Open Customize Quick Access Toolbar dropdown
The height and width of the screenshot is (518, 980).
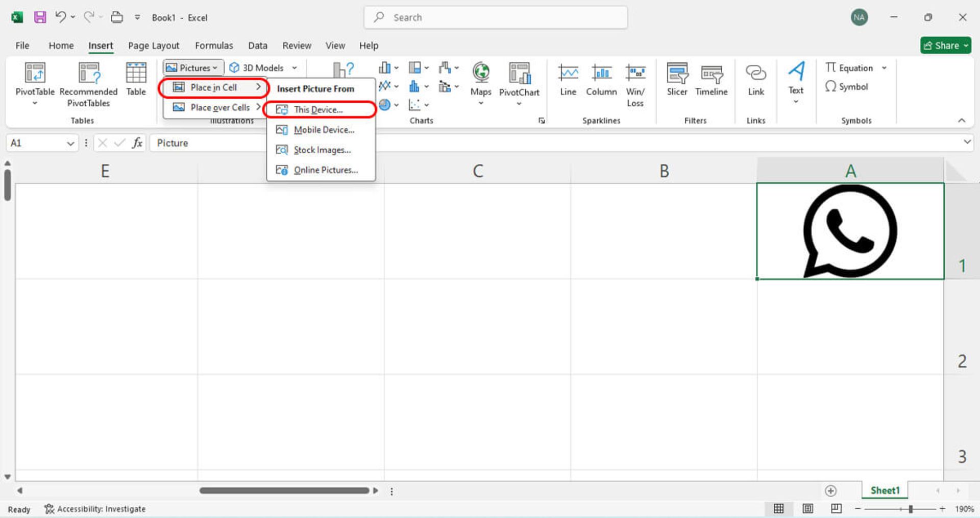(137, 17)
